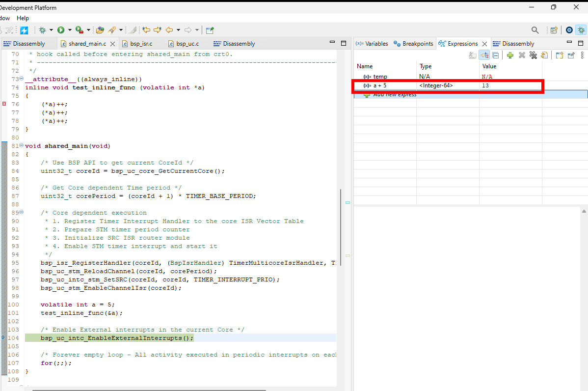Click Remove All Expressions double-X icon
This screenshot has width=588, height=391.
click(533, 56)
